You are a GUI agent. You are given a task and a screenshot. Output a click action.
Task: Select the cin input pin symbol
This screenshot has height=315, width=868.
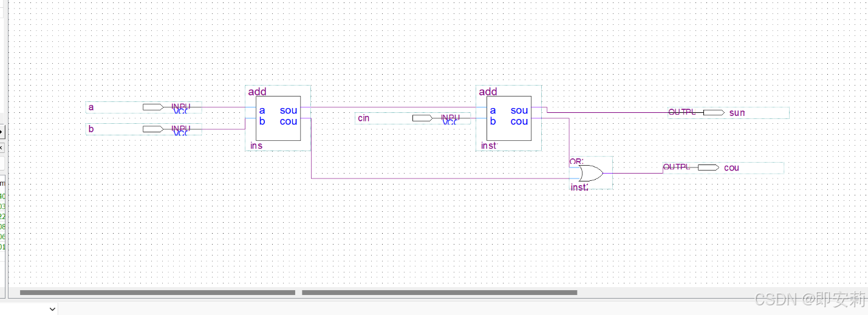click(423, 118)
